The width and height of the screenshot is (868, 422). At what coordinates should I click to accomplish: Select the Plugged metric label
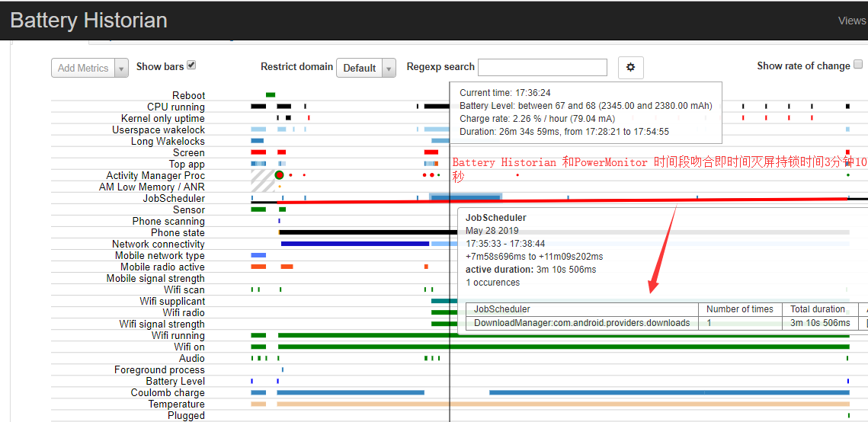coord(187,415)
